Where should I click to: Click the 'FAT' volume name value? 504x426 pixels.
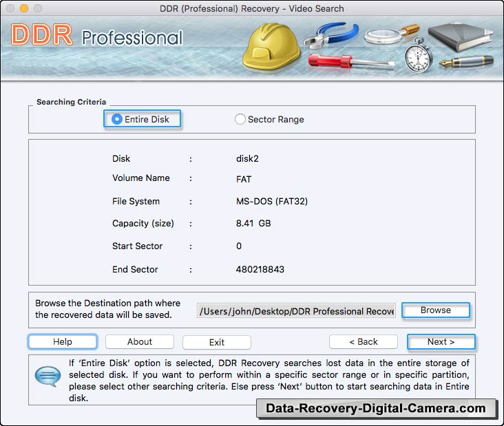[x=244, y=179]
